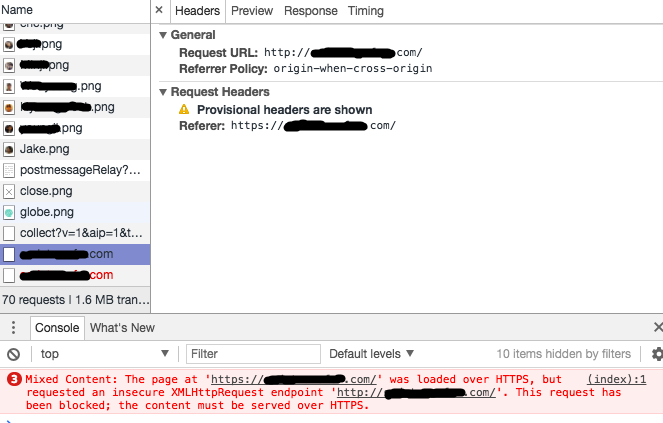The width and height of the screenshot is (663, 423).
Task: Click the collect request blank file icon
Action: [9, 233]
